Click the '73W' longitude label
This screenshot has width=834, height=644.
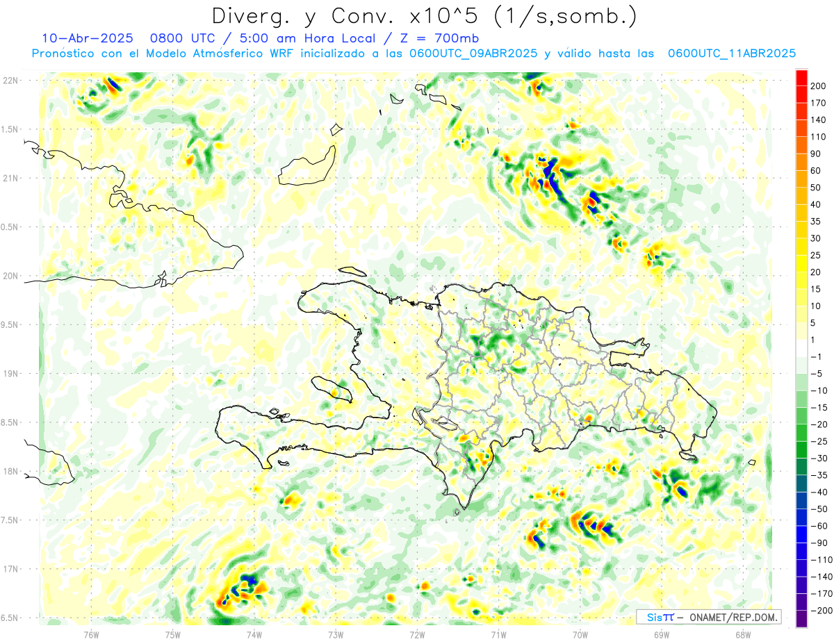336,634
